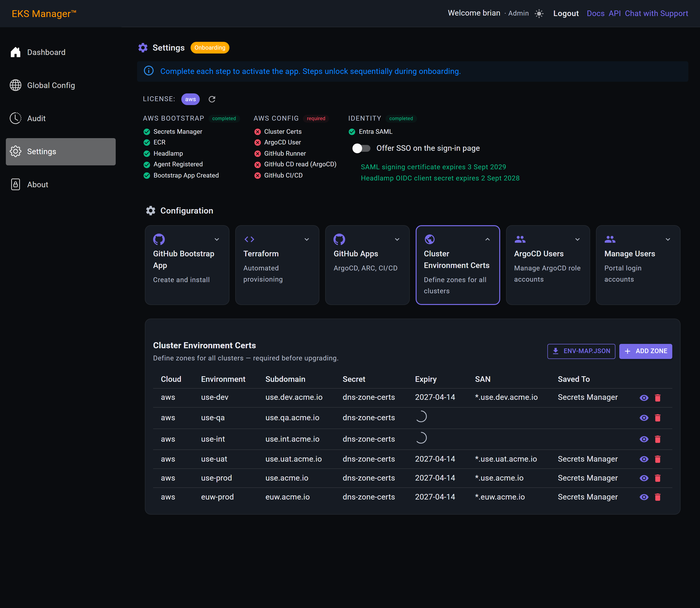
Task: Expand the Manage Users card chevron
Action: [x=668, y=239]
